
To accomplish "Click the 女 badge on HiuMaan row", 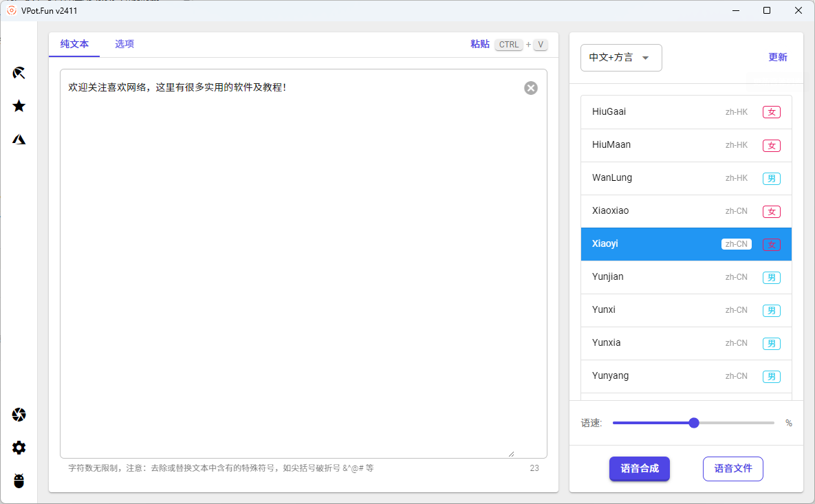I will [772, 146].
